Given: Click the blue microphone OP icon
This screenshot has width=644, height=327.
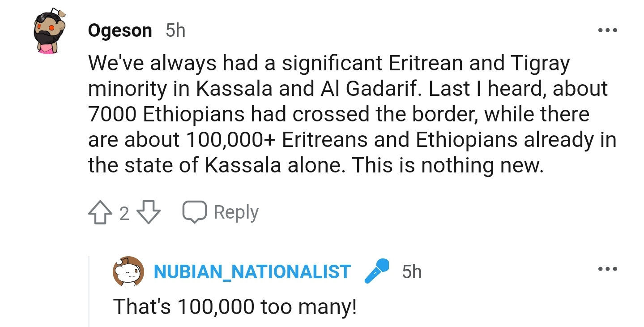Looking at the screenshot, I should click(377, 271).
